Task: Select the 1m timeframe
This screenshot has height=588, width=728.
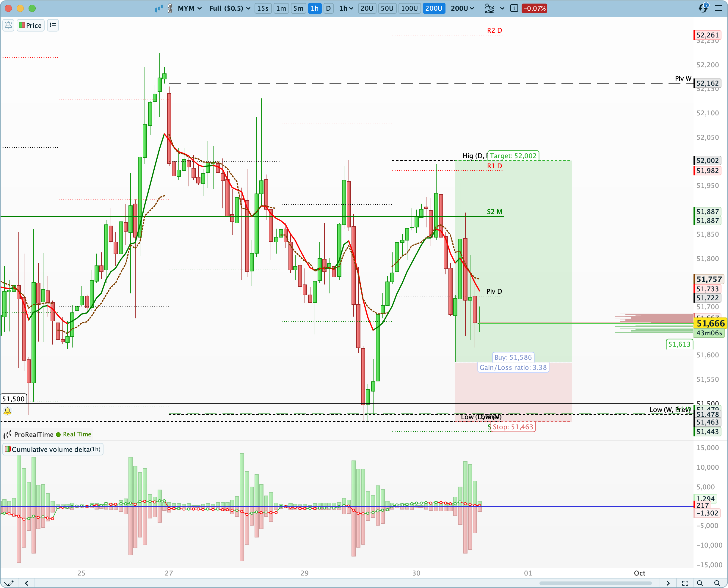Action: [x=281, y=8]
